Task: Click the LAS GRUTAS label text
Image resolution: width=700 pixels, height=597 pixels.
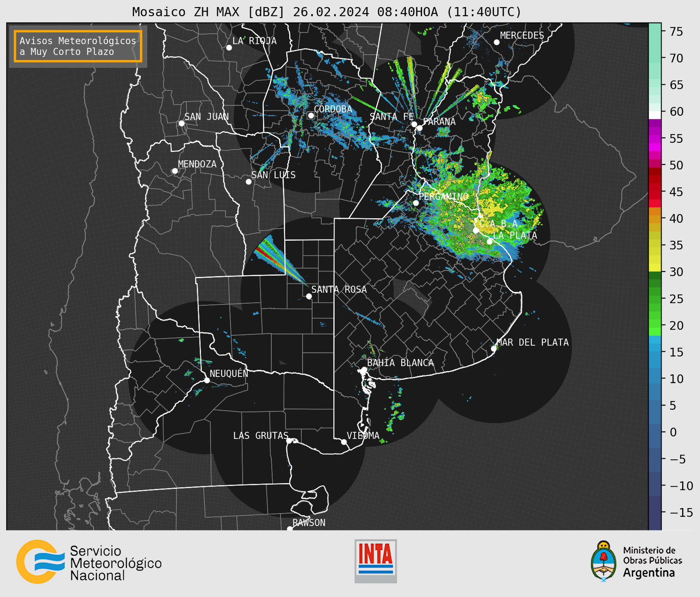Action: 261,436
